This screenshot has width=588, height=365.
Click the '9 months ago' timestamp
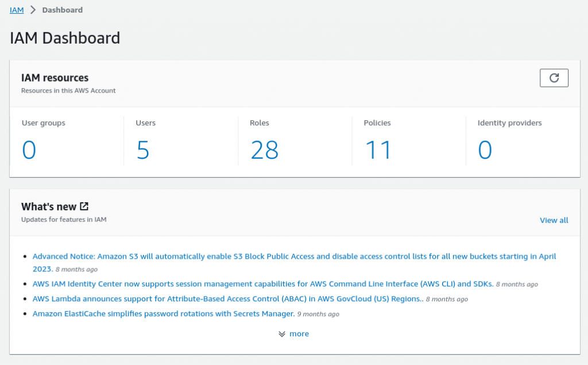tap(318, 314)
